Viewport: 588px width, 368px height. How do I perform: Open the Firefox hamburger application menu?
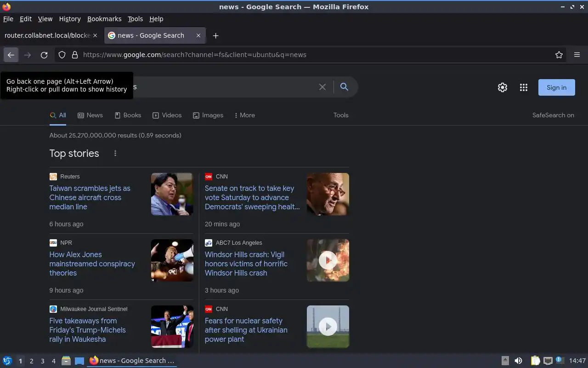[577, 55]
